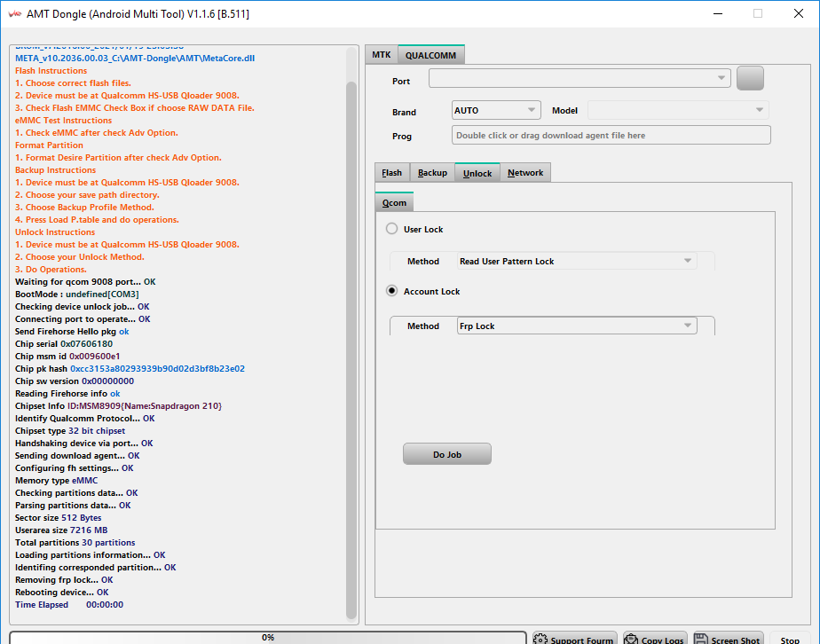Click the Copy Logs clipboard icon

(631, 640)
